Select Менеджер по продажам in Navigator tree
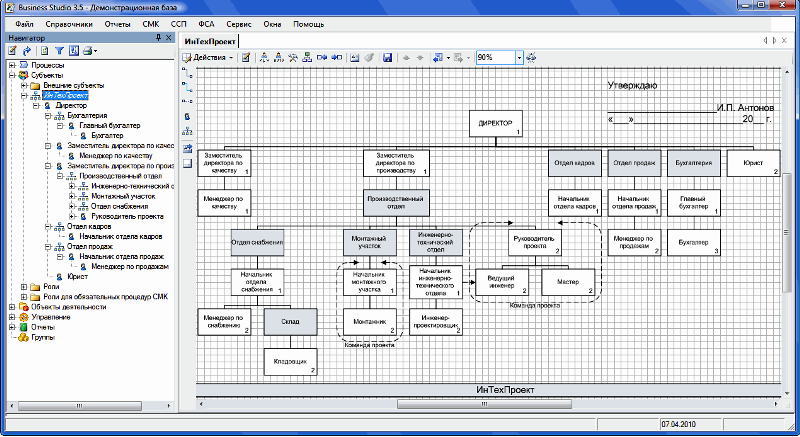Screen dimensions: 800x437 (x=130, y=267)
